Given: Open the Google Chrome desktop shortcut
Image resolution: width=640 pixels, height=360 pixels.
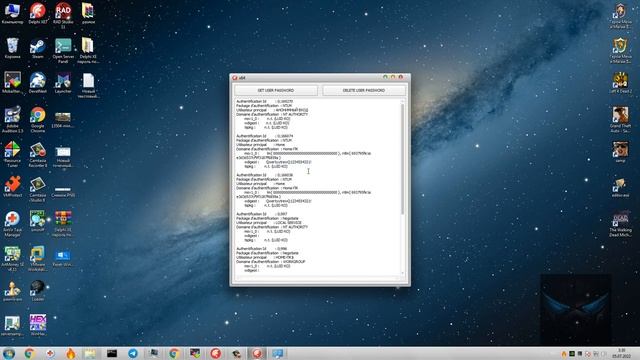Looking at the screenshot, I should [38, 120].
